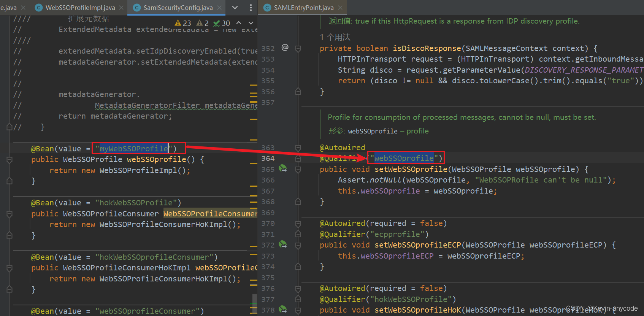Collapse setWebSSOprofileECP method at line 372
The width and height of the screenshot is (644, 316).
tap(298, 245)
